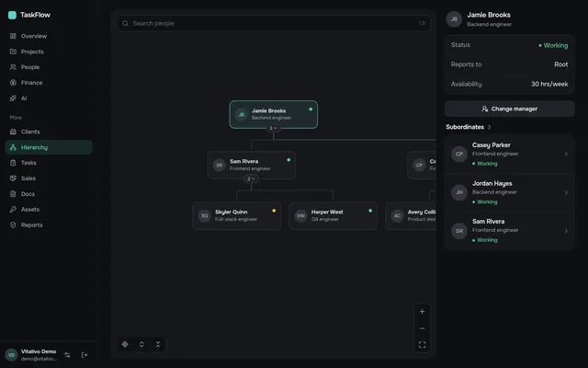
Task: Open the Tasks section icon
Action: tap(13, 163)
